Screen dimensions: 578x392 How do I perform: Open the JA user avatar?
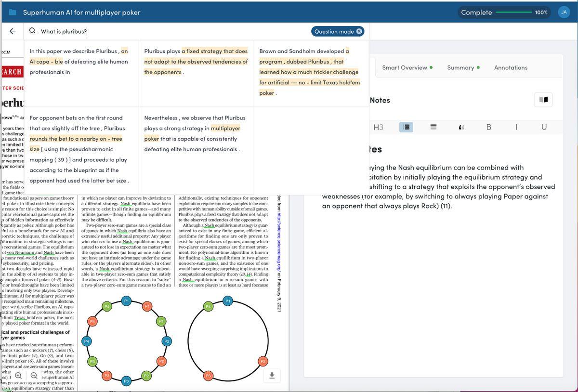point(564,13)
